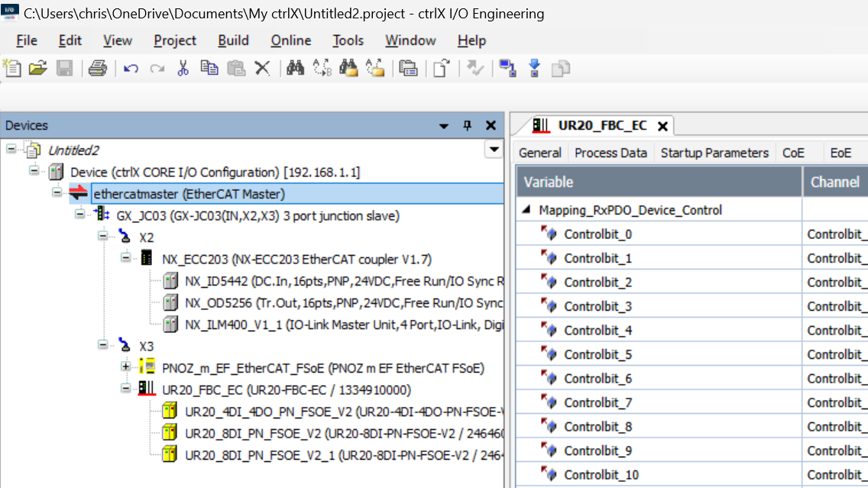Pin the Devices panel with pushpin icon
Viewport: 868px width, 488px height.
point(467,125)
